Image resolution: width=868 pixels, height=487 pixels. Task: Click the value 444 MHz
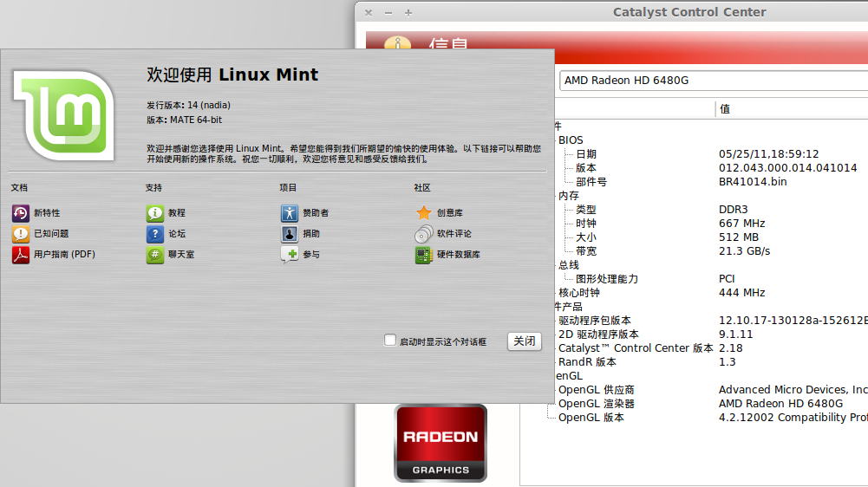741,293
